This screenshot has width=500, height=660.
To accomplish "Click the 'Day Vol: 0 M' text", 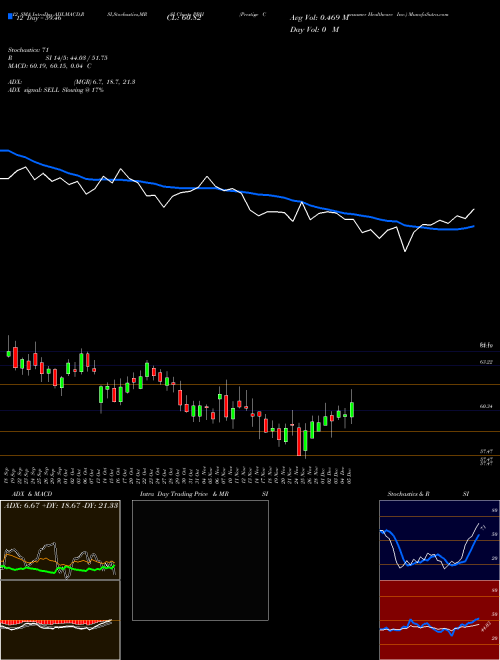I will click(x=314, y=30).
